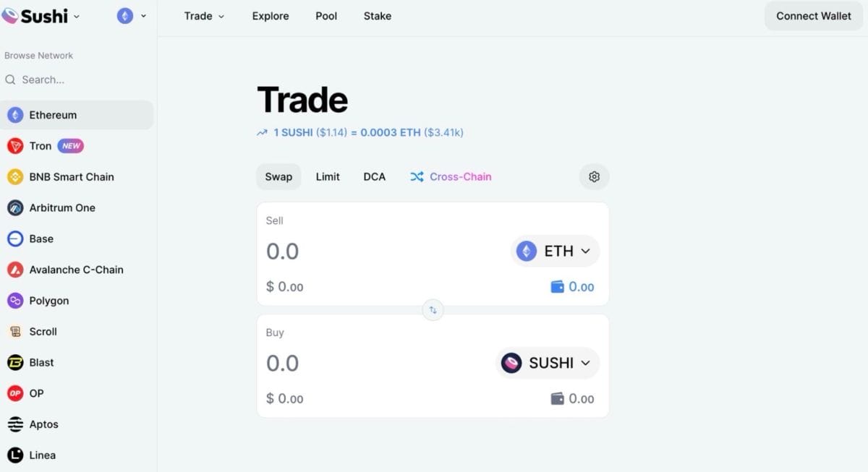Screen dimensions: 868x472
Task: Expand the Trade menu in the navbar
Action: click(203, 15)
